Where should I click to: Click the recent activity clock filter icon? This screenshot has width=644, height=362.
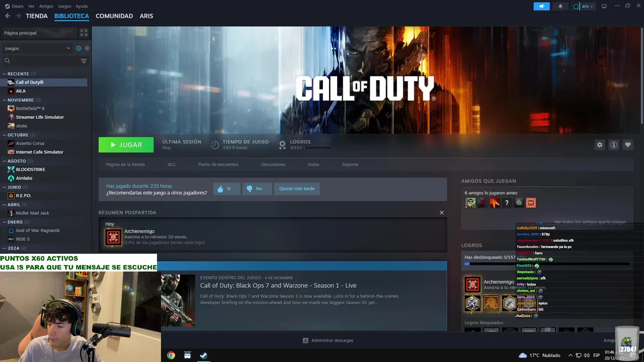click(78, 48)
